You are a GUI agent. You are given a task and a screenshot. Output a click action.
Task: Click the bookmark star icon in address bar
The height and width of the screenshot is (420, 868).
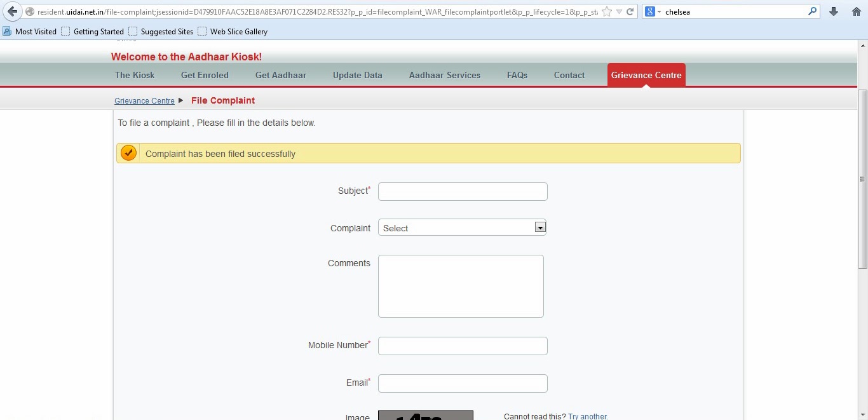[x=607, y=11]
